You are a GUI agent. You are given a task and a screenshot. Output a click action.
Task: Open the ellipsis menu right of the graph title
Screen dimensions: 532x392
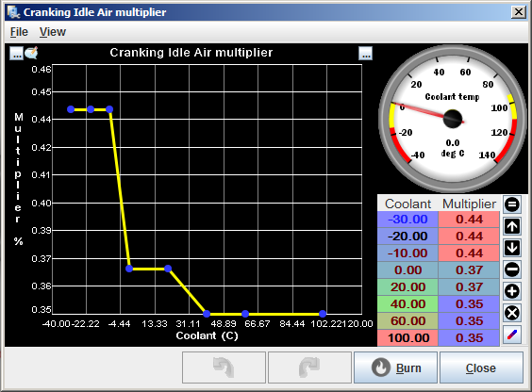(x=365, y=53)
